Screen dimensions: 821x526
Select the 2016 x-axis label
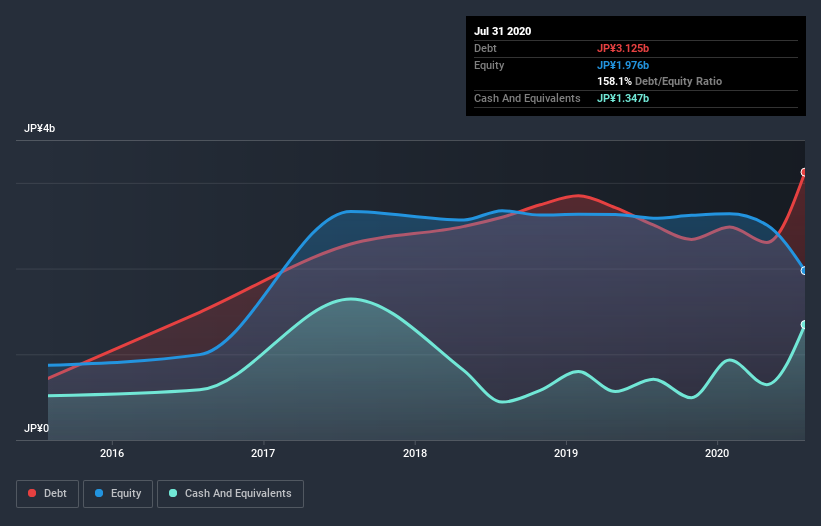[112, 453]
